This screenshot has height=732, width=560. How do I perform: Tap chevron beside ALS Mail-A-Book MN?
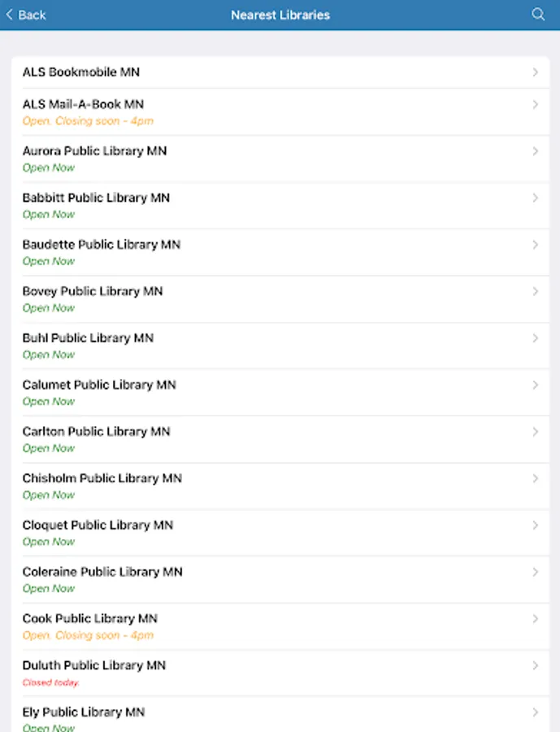coord(535,105)
